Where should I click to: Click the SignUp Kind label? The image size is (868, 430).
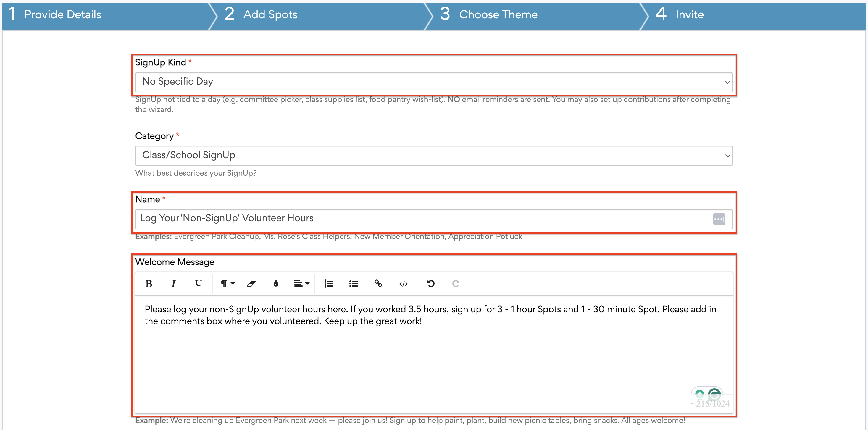coord(161,63)
